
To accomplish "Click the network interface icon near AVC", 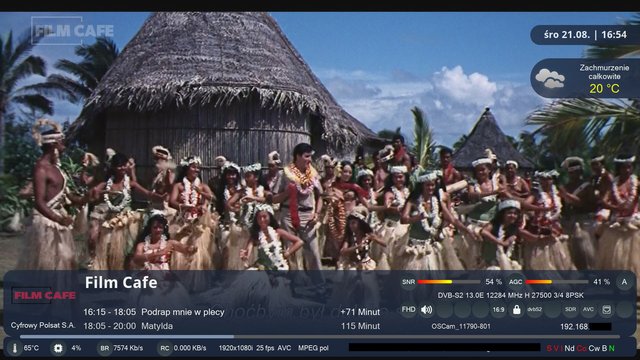I will tap(607, 310).
